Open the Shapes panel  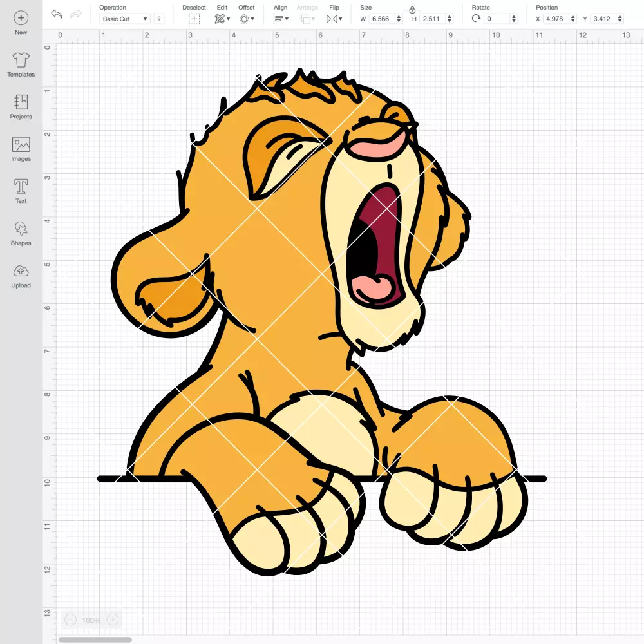pyautogui.click(x=21, y=234)
